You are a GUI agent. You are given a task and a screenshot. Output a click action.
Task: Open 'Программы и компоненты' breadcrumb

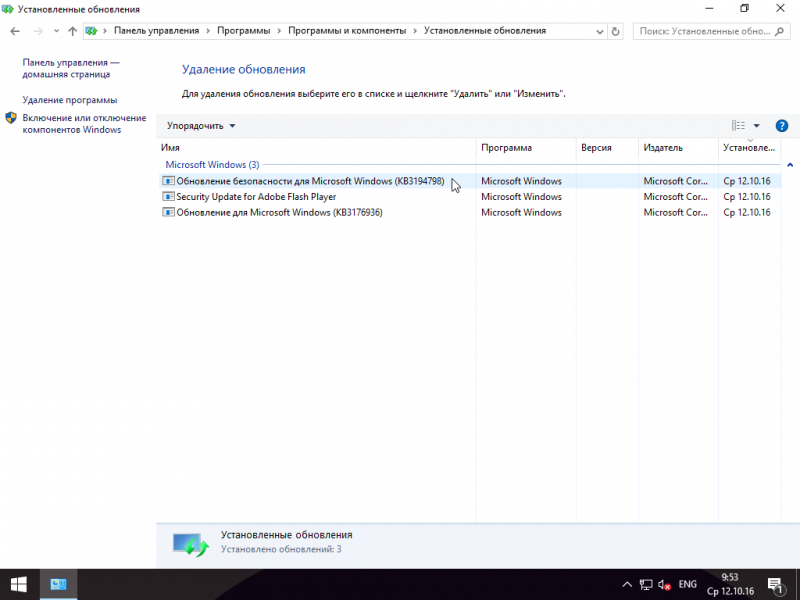point(347,31)
